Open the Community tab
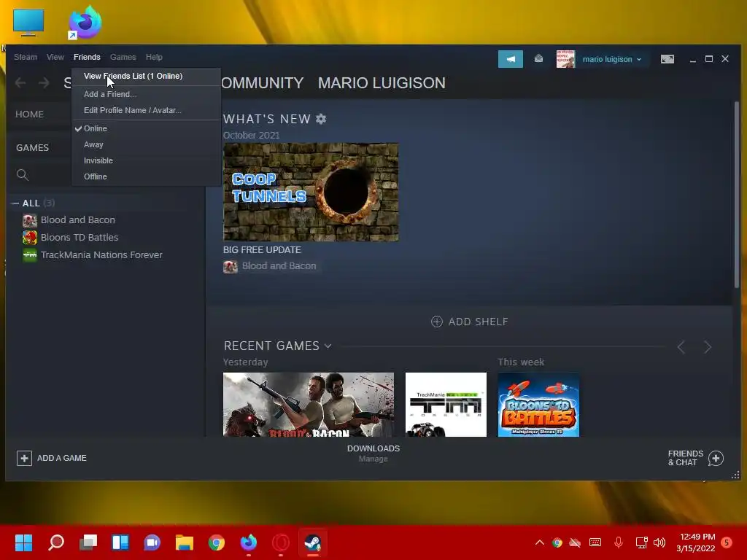The height and width of the screenshot is (560, 747). pyautogui.click(x=263, y=83)
